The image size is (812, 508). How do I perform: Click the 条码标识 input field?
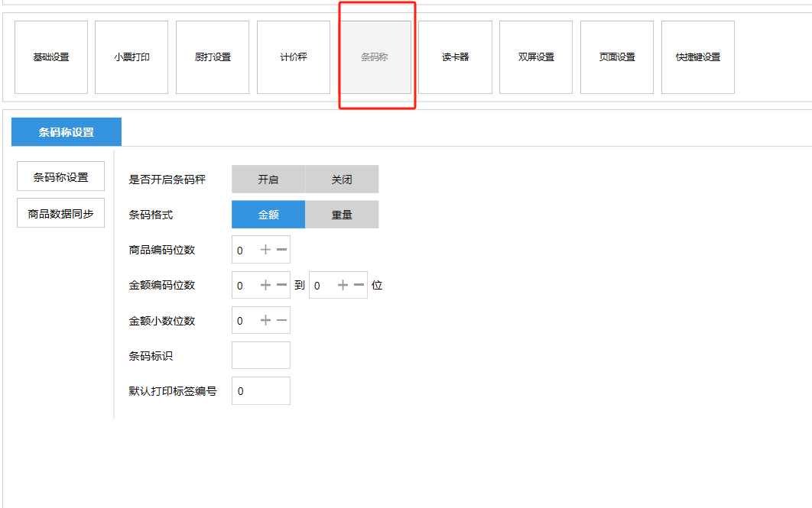click(261, 355)
